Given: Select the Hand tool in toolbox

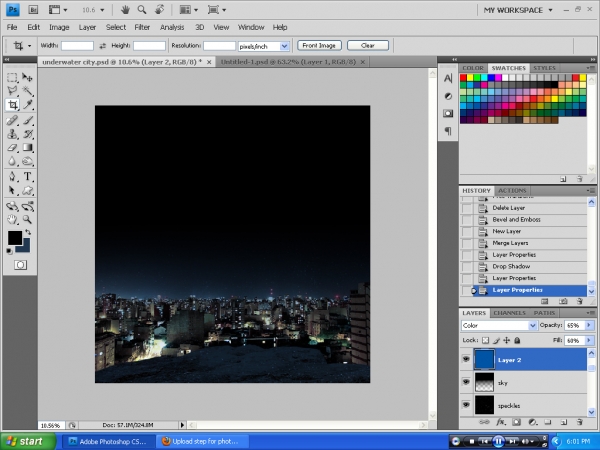Looking at the screenshot, I should pos(12,220).
